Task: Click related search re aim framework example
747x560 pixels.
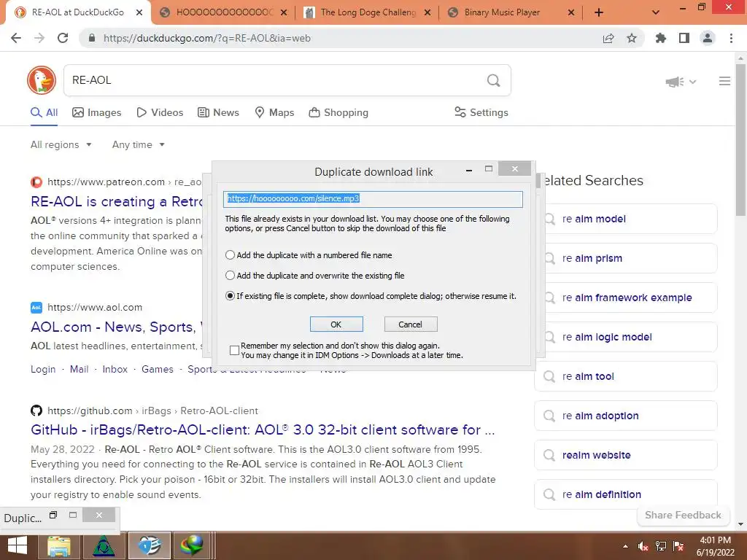Action: click(625, 297)
